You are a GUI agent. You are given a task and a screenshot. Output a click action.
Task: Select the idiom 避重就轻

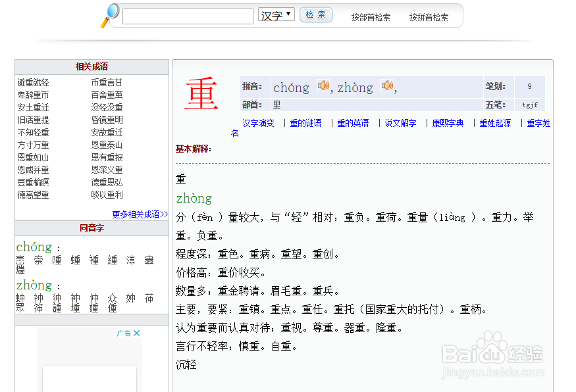tap(32, 82)
